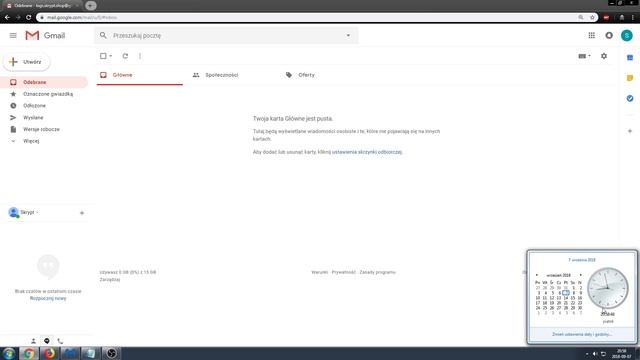Click Rozpocznij nowy chat link
This screenshot has width=640, height=360.
click(x=48, y=298)
